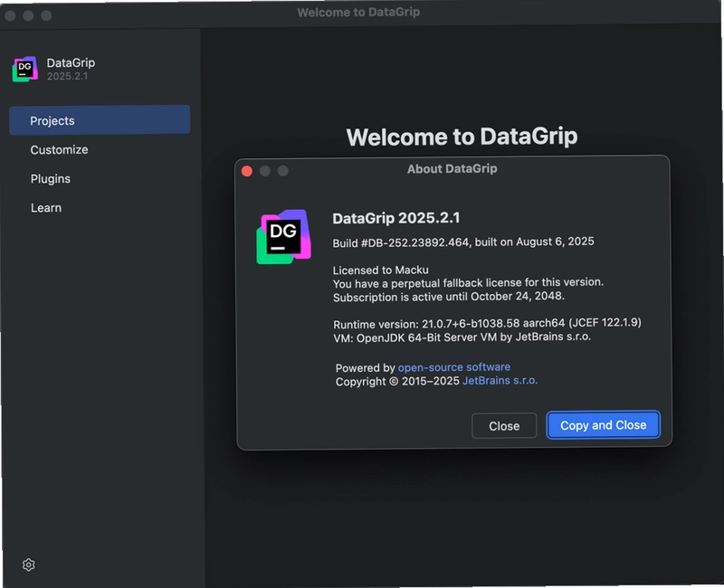This screenshot has height=588, width=724.
Task: Open the settings gear in sidebar
Action: [29, 564]
